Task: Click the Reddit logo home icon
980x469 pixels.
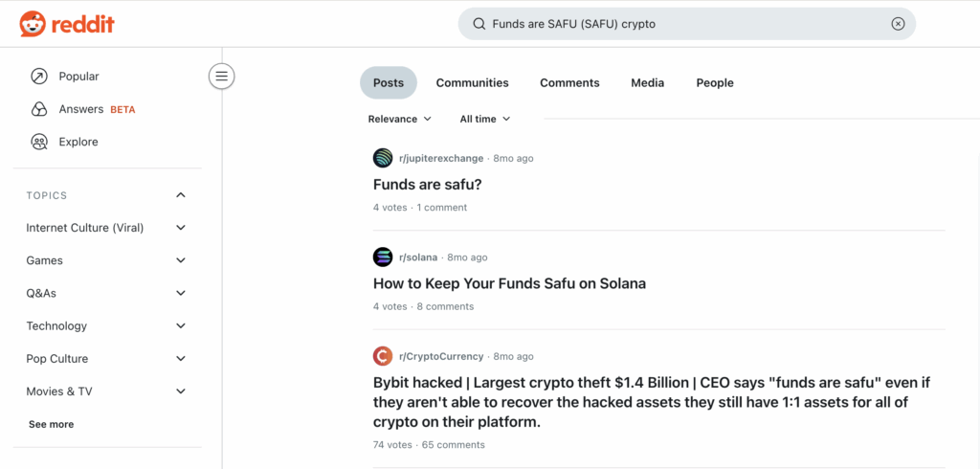Action: pyautogui.click(x=32, y=24)
